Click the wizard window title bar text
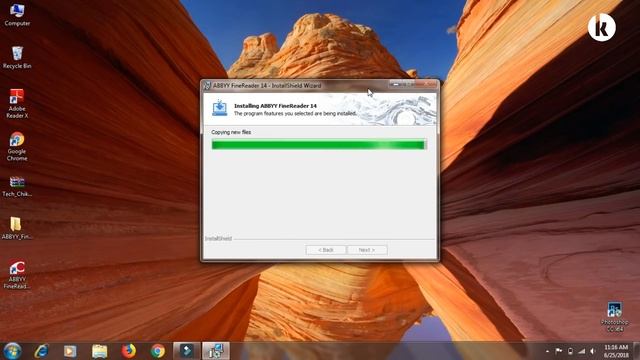 [x=267, y=86]
